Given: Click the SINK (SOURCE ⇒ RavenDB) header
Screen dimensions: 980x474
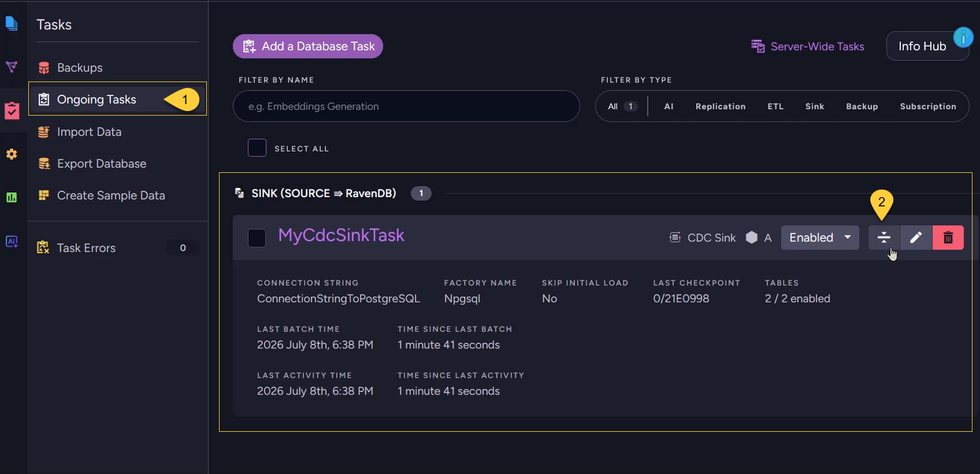Looking at the screenshot, I should click(324, 193).
